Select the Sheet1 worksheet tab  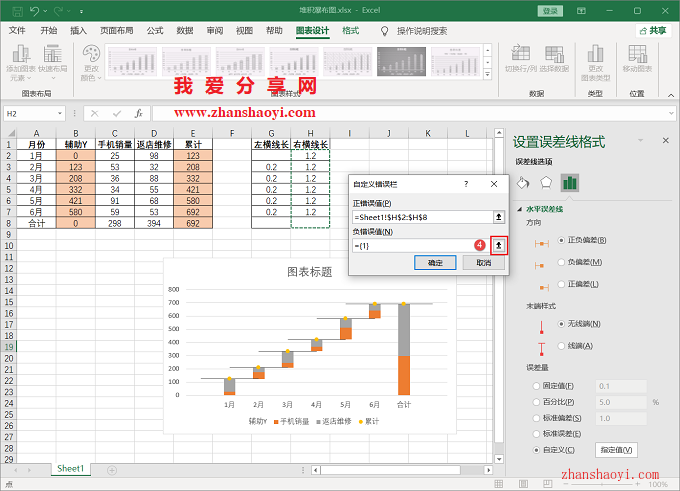70,468
